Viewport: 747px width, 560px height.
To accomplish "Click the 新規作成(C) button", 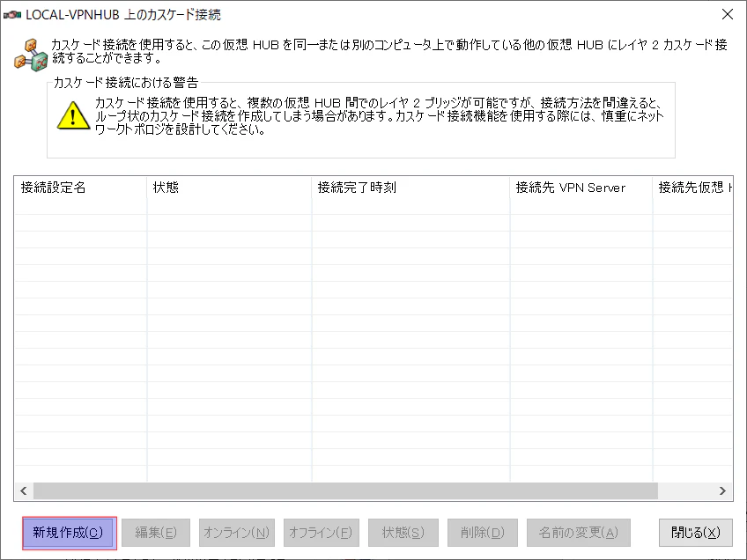I will (x=70, y=533).
